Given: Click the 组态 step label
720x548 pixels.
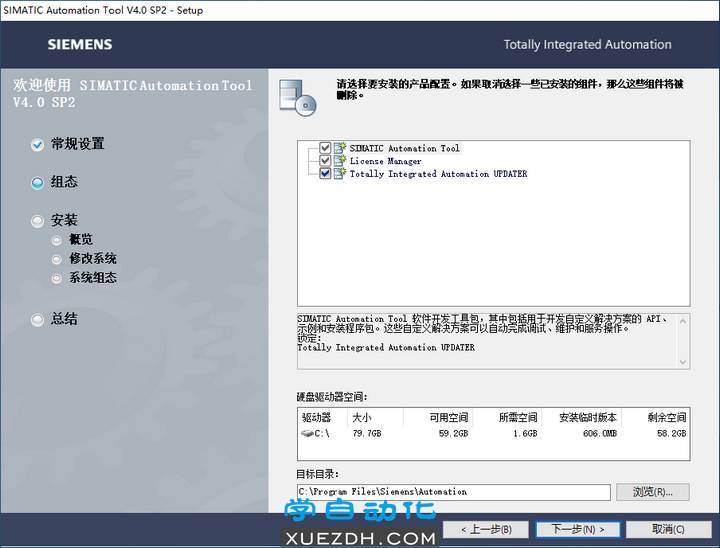Looking at the screenshot, I should point(64,182).
